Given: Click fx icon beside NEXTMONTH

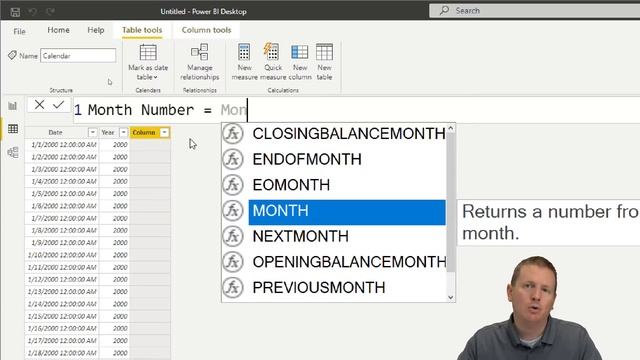Looking at the screenshot, I should [233, 236].
